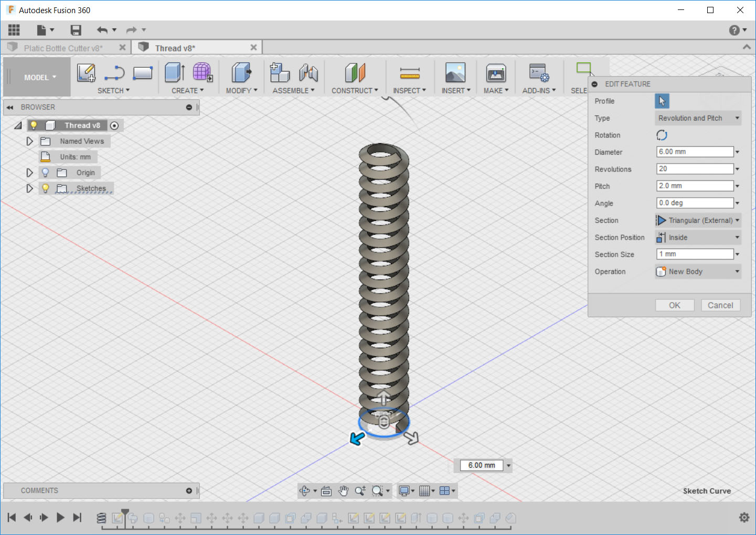Collapse the Thread v8 root node
The image size is (756, 535).
pos(18,125)
